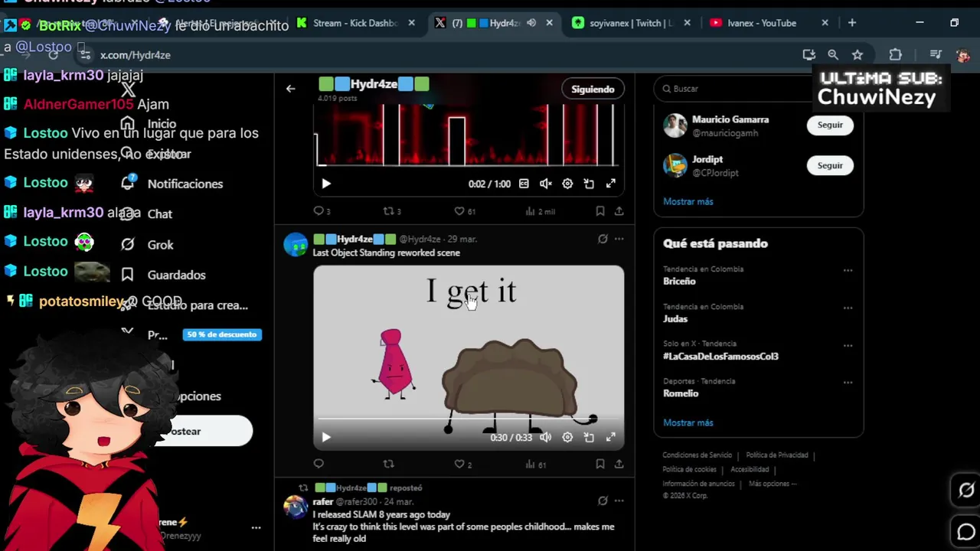
Task: Open Política de Privacidad link
Action: click(777, 455)
